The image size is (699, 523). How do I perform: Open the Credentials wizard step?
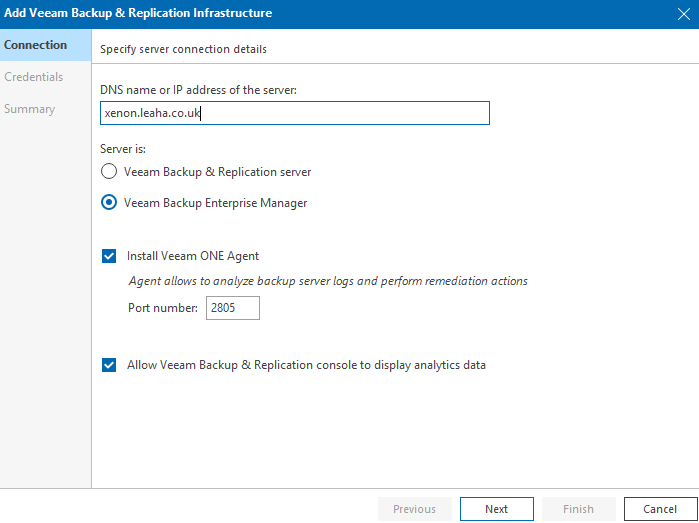tap(45, 77)
